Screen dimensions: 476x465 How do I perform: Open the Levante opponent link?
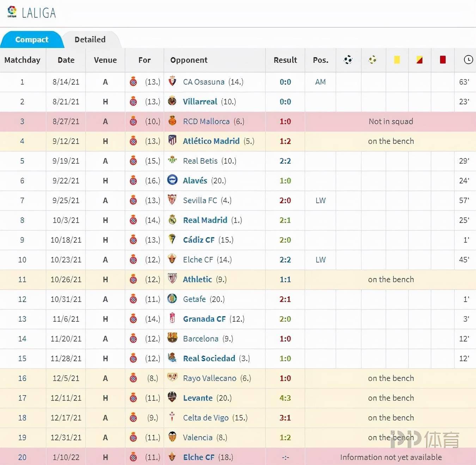pyautogui.click(x=198, y=398)
